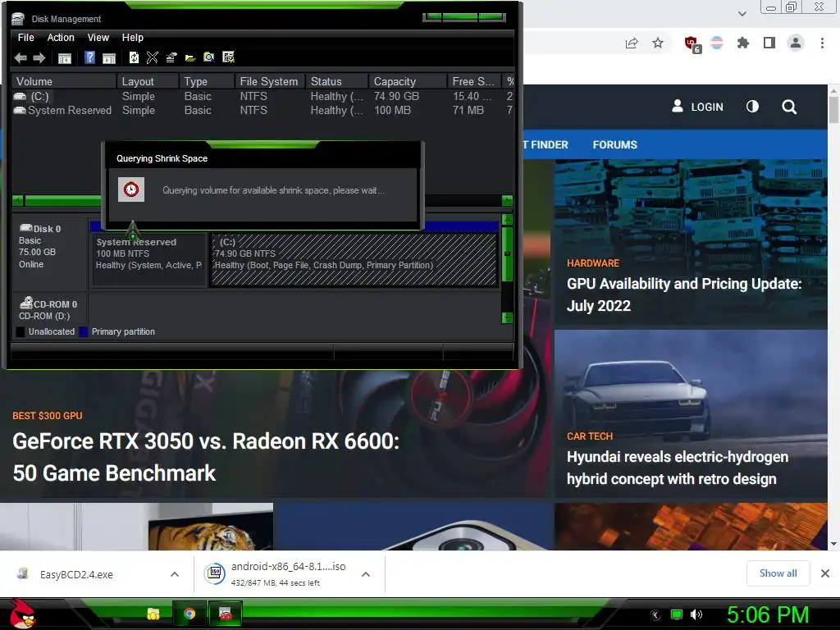840x630 pixels.
Task: Select the (C:) volume row in list
Action: click(x=262, y=97)
